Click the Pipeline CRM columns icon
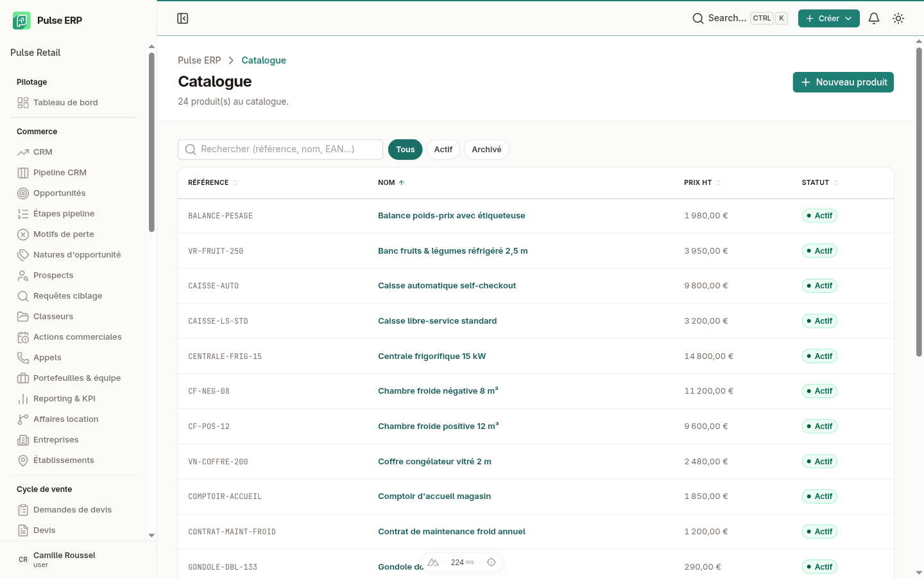This screenshot has width=924, height=578. [23, 173]
